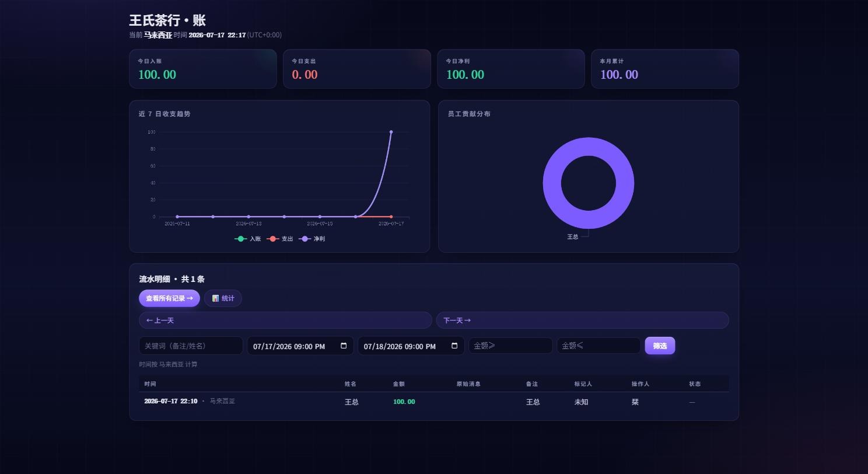Click the 今日入账 summary card
This screenshot has width=868, height=474.
pos(203,69)
